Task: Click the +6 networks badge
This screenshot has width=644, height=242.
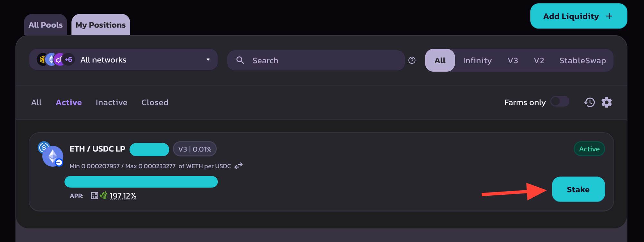Action: [x=68, y=60]
